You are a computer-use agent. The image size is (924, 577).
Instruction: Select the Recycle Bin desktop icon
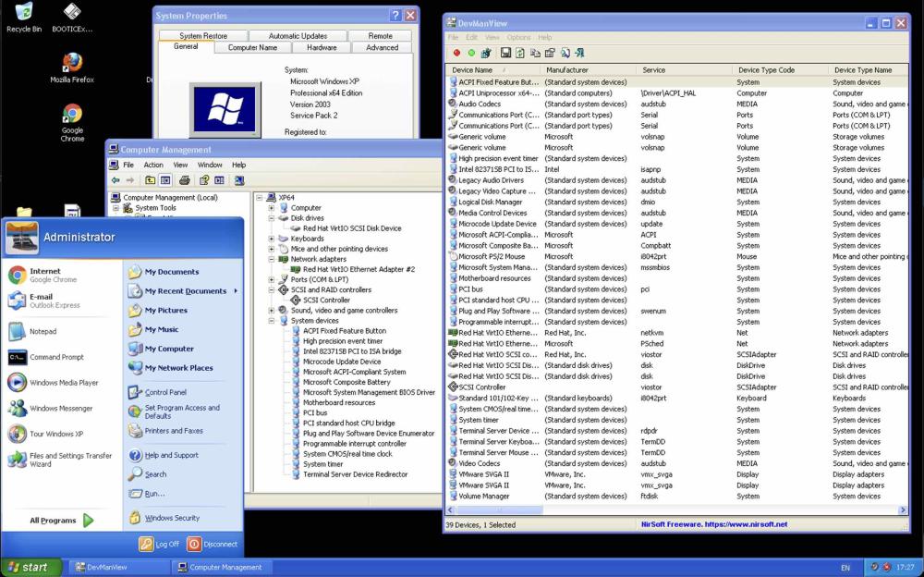(x=24, y=18)
